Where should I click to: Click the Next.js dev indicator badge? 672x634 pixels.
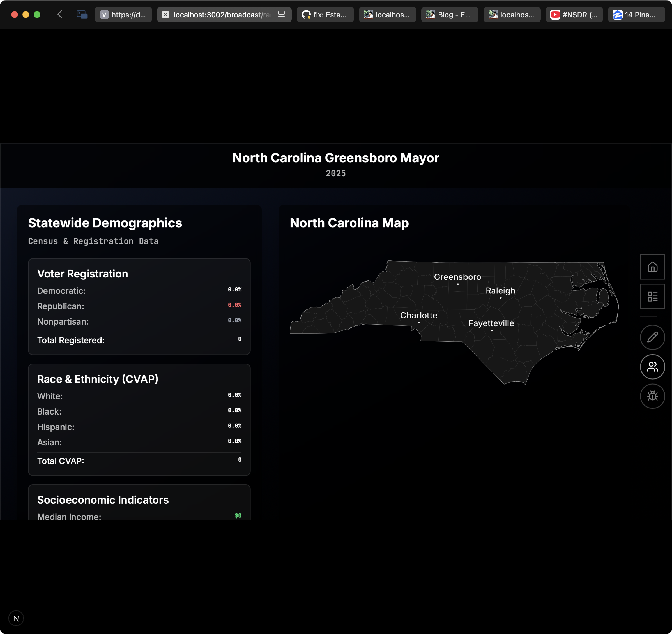click(x=16, y=618)
